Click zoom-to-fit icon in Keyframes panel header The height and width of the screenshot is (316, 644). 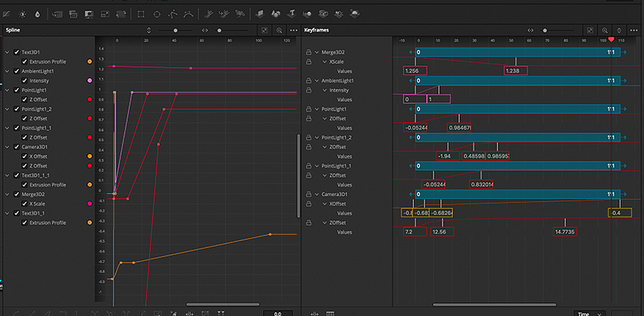coord(590,30)
